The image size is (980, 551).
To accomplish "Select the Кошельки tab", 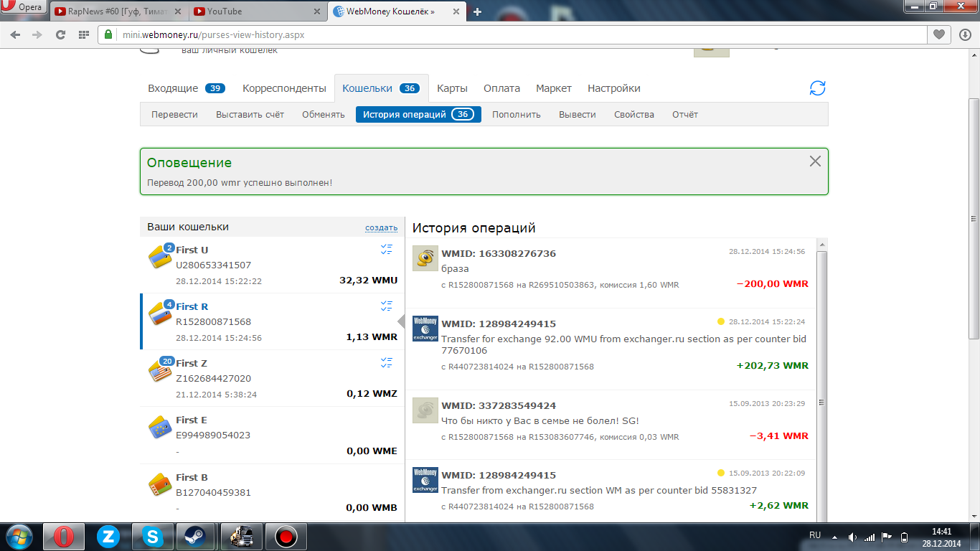I will coord(381,88).
